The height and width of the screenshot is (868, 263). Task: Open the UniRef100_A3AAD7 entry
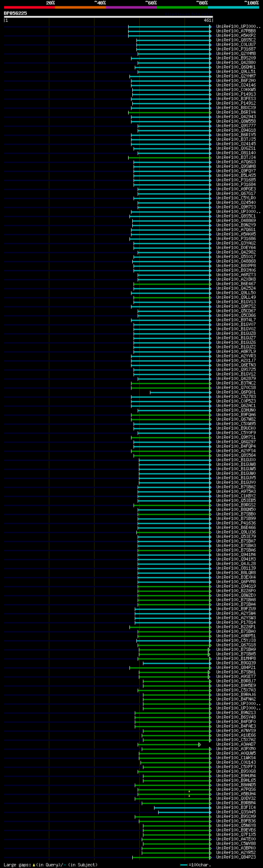tap(236, 744)
